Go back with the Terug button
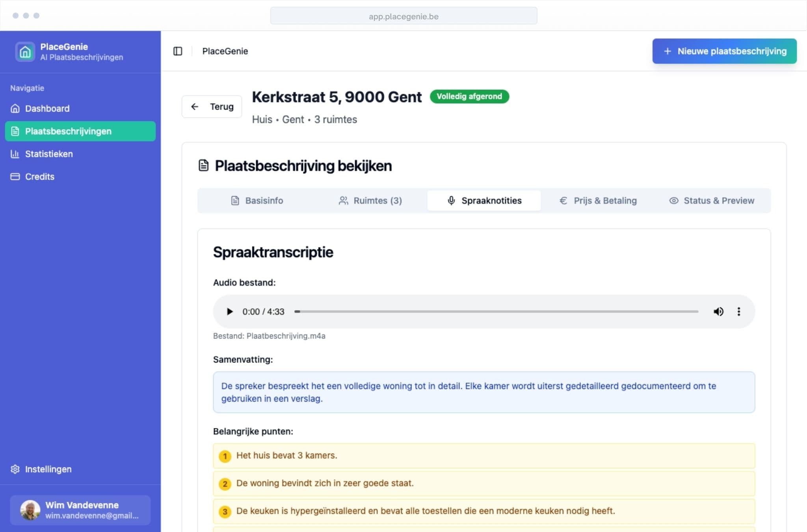The width and height of the screenshot is (807, 532). click(212, 106)
